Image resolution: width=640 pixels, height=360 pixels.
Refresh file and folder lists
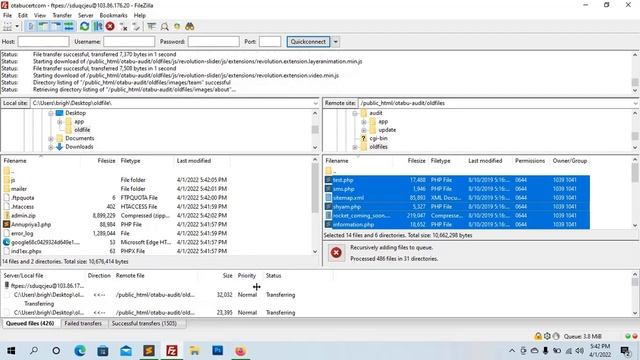[84, 27]
